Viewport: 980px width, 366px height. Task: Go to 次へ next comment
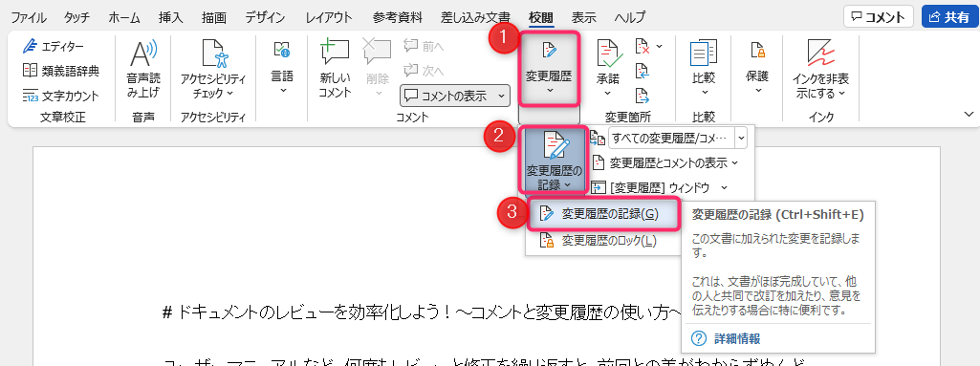pos(424,70)
